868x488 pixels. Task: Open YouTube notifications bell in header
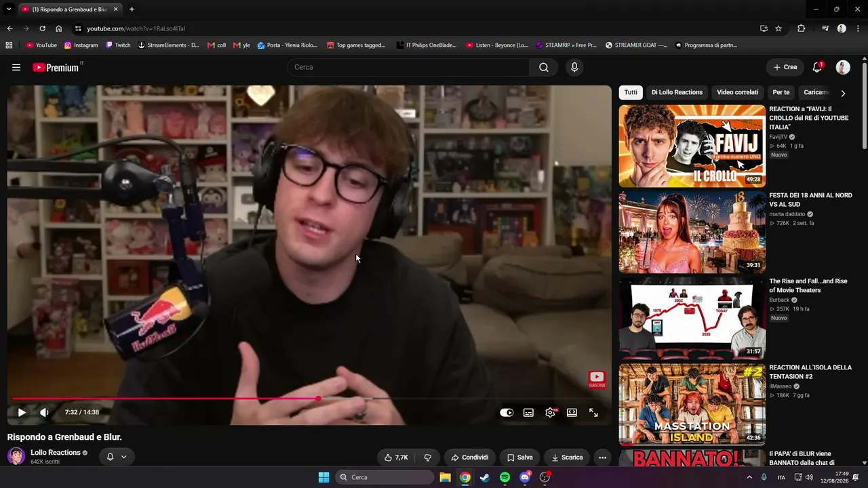pyautogui.click(x=817, y=67)
